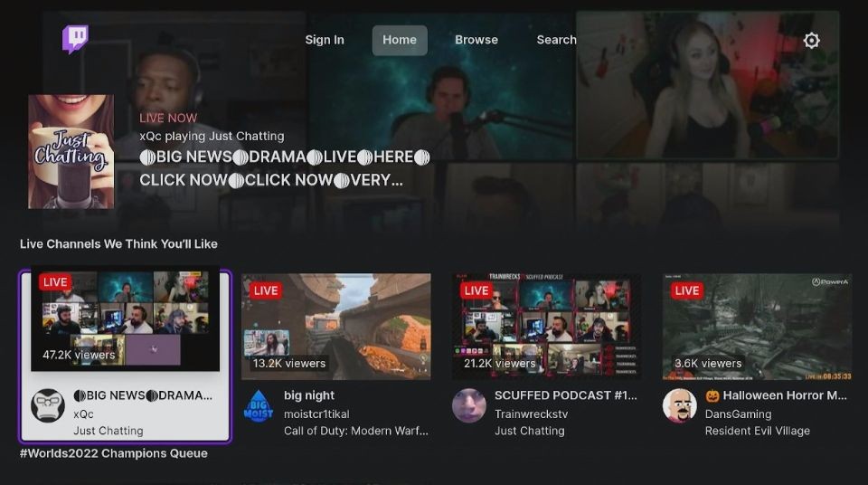
Task: Click moistcr1tikal's Big Moist avatar icon
Action: [x=259, y=405]
